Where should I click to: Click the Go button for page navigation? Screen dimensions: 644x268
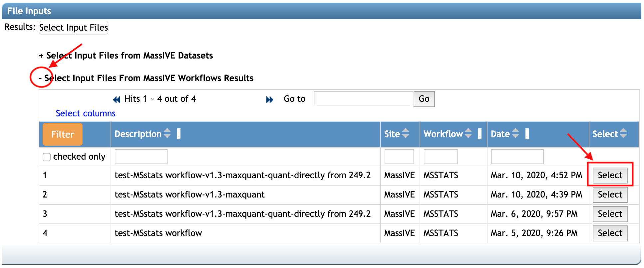(424, 99)
